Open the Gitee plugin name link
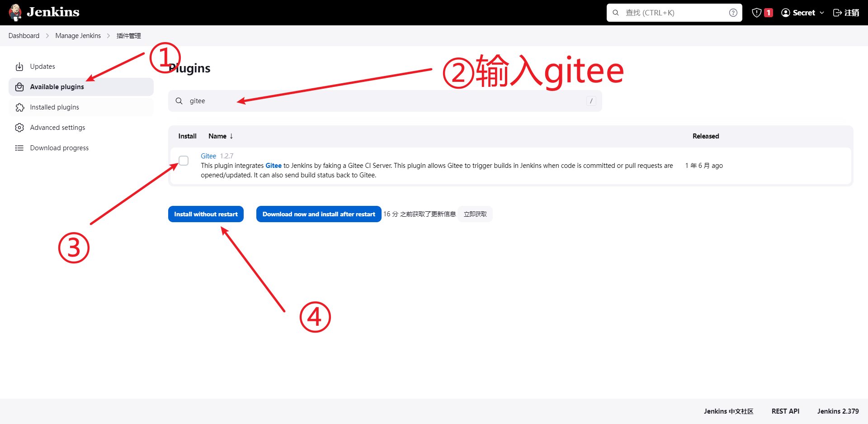The width and height of the screenshot is (868, 424). pos(208,156)
